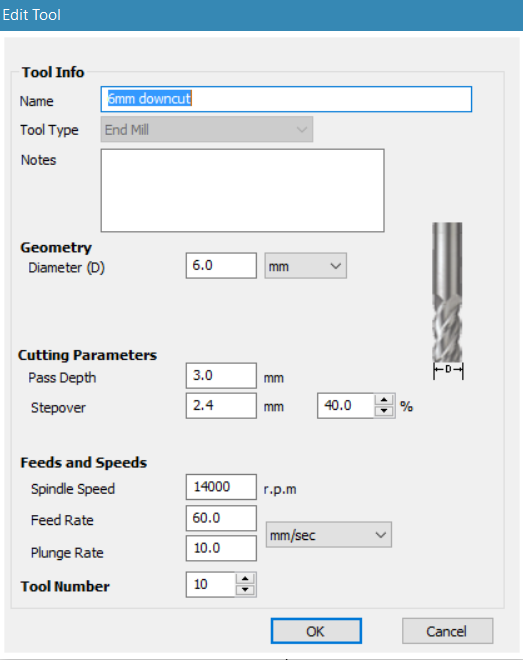This screenshot has height=660, width=523.
Task: Click the Stepover mm value field
Action: click(221, 406)
